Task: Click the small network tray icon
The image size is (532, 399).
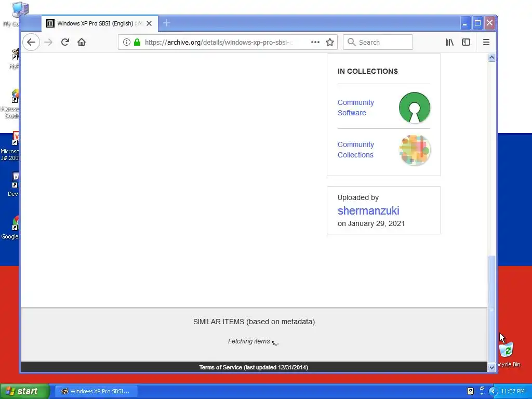Action: [x=482, y=390]
